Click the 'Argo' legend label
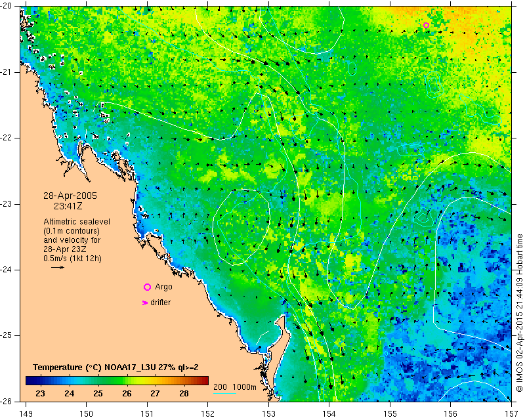This screenshot has height=420, width=525. [x=163, y=287]
